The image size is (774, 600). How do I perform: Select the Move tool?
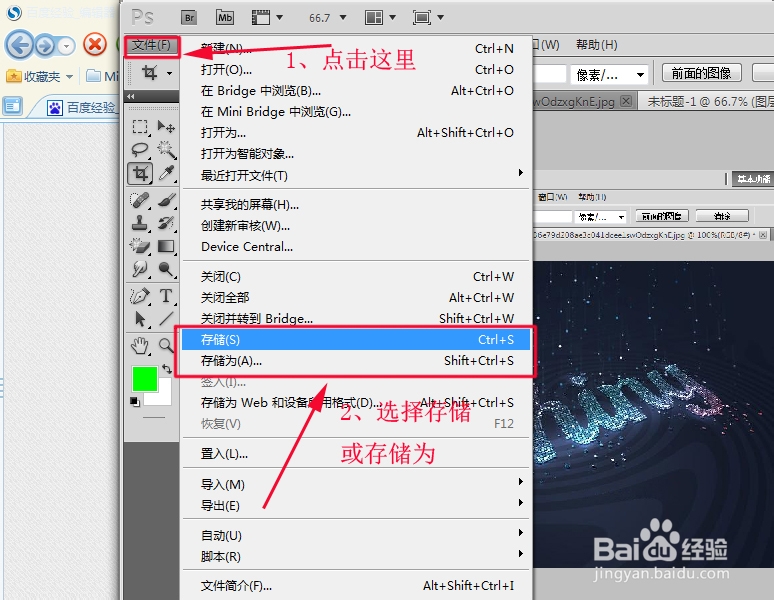click(x=166, y=127)
